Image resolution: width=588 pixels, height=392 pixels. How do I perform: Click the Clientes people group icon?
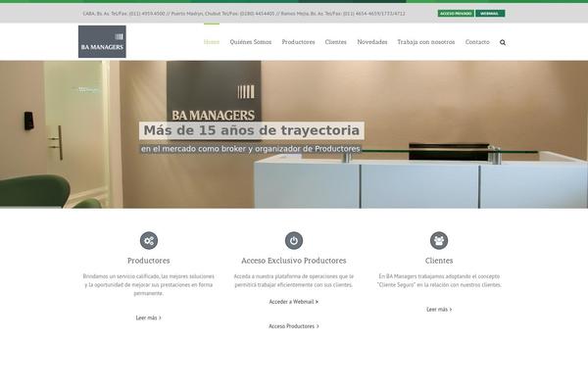(439, 240)
